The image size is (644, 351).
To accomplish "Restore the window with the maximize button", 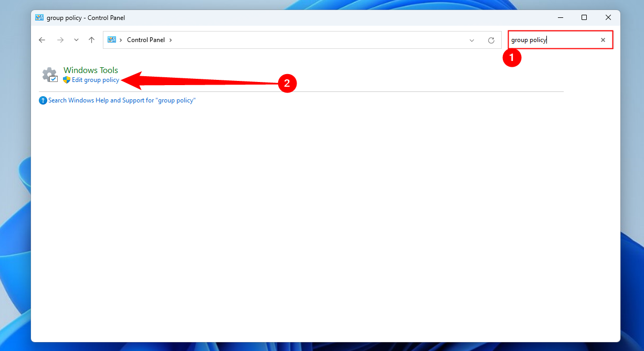I will [x=584, y=17].
